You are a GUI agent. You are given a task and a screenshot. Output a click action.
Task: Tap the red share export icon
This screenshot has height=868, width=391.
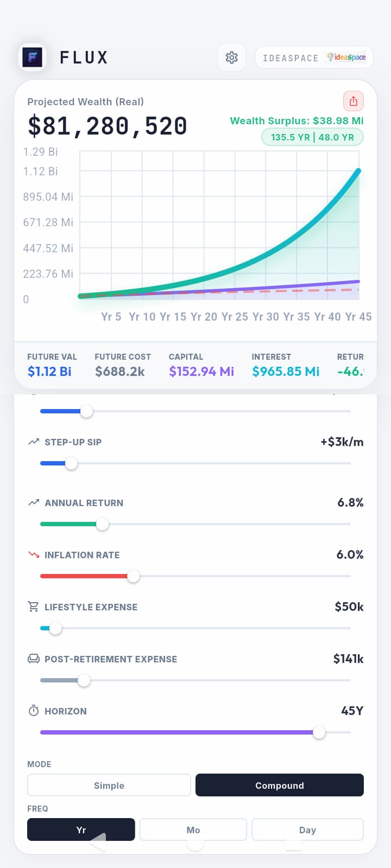point(353,101)
